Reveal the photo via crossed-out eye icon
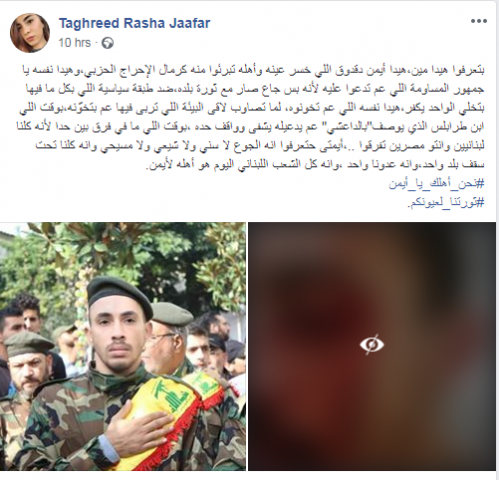The width and height of the screenshot is (499, 480). (372, 344)
